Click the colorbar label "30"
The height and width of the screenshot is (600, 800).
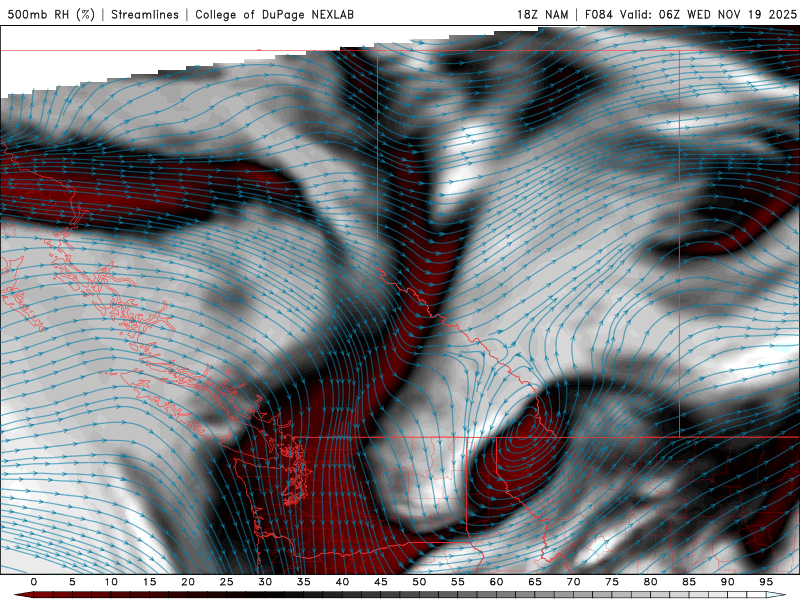tap(265, 582)
